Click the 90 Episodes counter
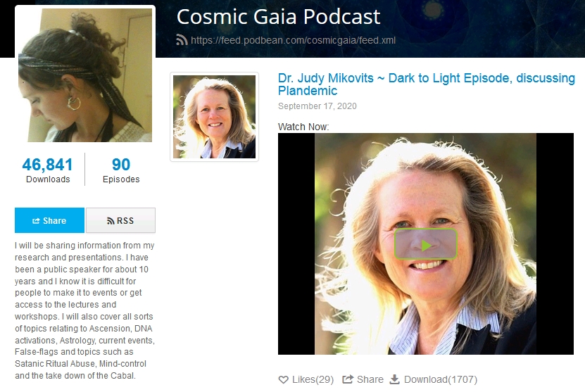 121,170
